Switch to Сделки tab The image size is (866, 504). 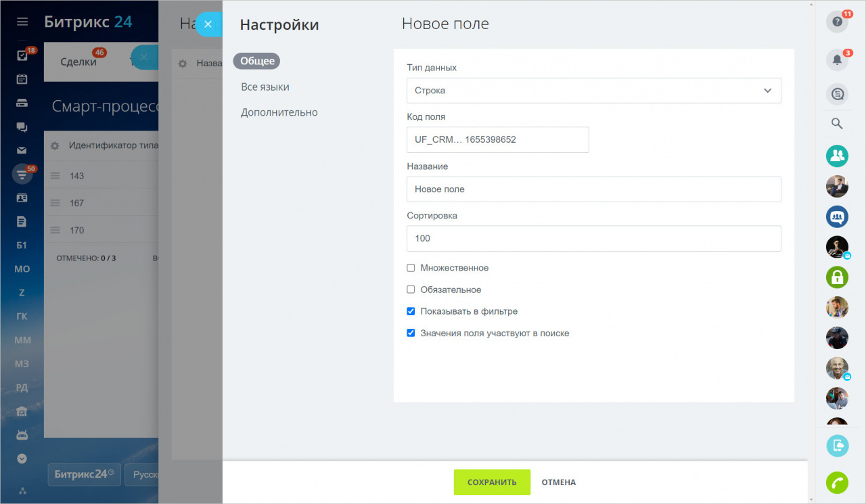78,62
